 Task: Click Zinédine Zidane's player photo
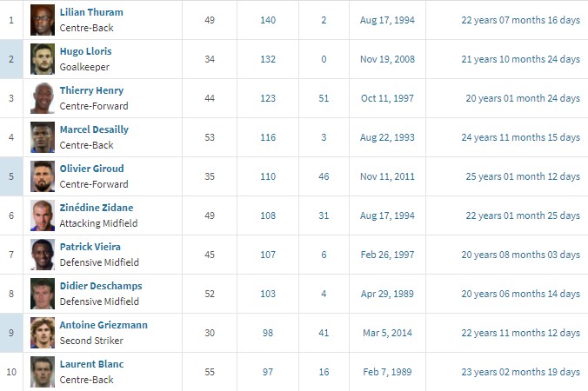[x=41, y=215]
